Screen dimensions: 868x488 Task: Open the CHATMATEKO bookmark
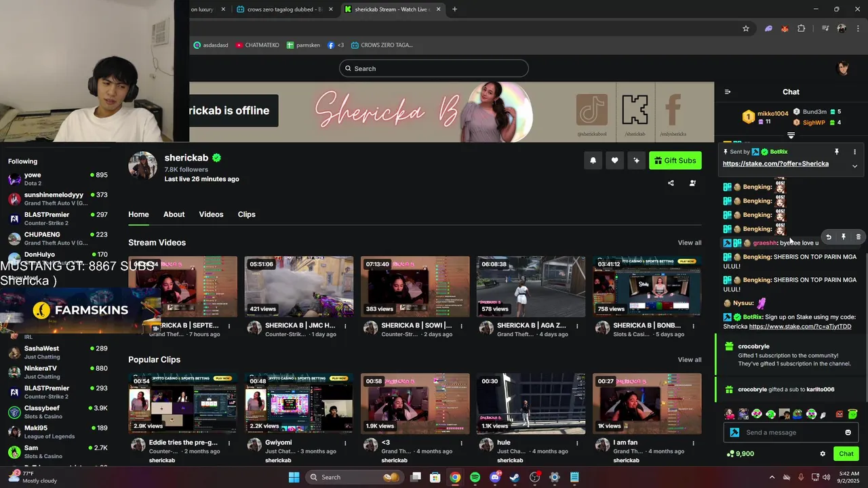pos(258,45)
